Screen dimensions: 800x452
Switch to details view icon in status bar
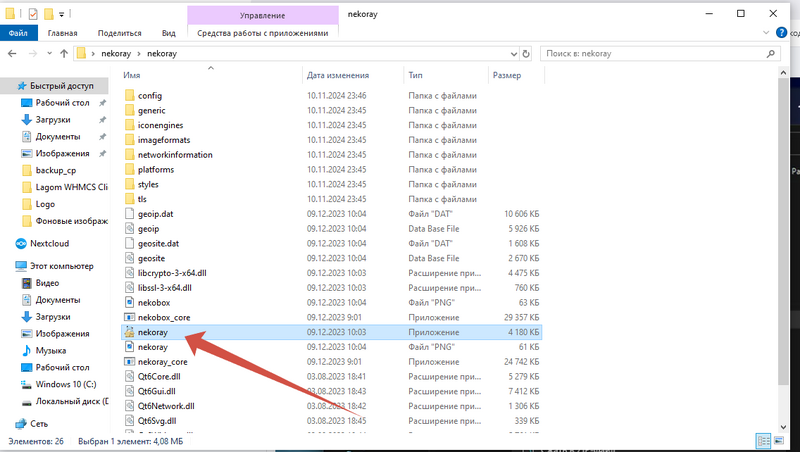tap(764, 440)
